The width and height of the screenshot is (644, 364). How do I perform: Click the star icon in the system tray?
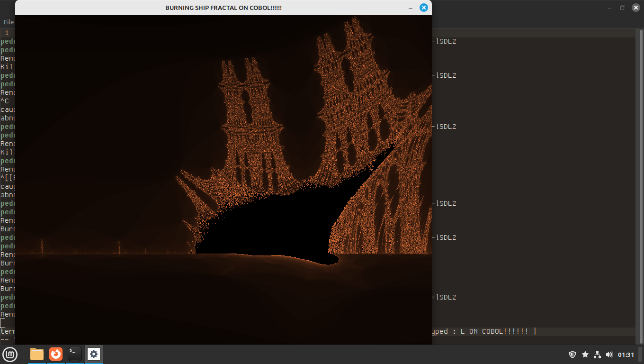(585, 355)
